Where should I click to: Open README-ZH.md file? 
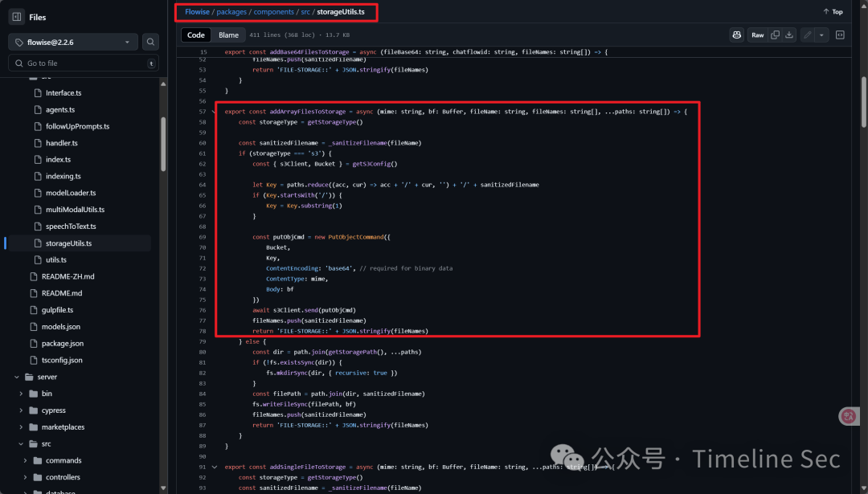[x=68, y=276]
